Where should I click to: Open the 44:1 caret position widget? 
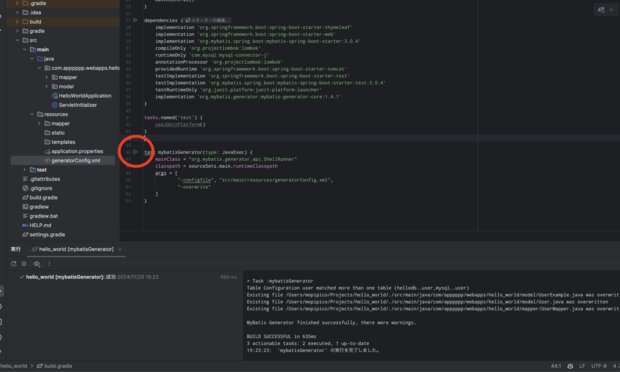pyautogui.click(x=556, y=366)
